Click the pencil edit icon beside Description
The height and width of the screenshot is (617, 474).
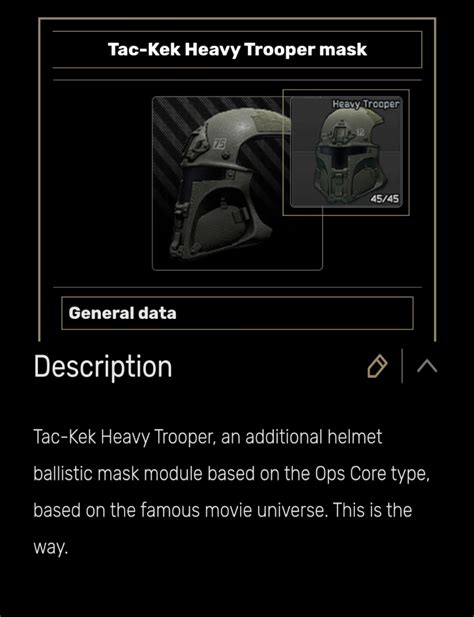point(377,366)
